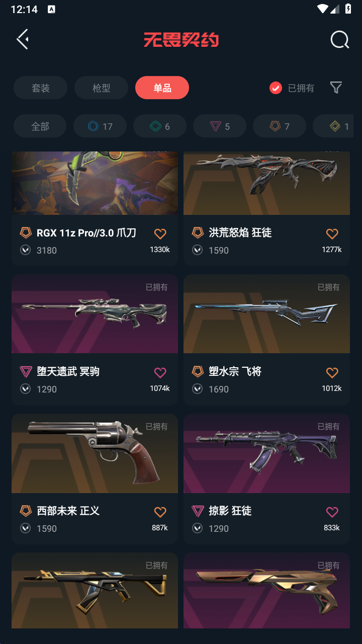362x644 pixels.
Task: Favorite 掠影 狂徒 via pink heart icon
Action: pyautogui.click(x=332, y=512)
